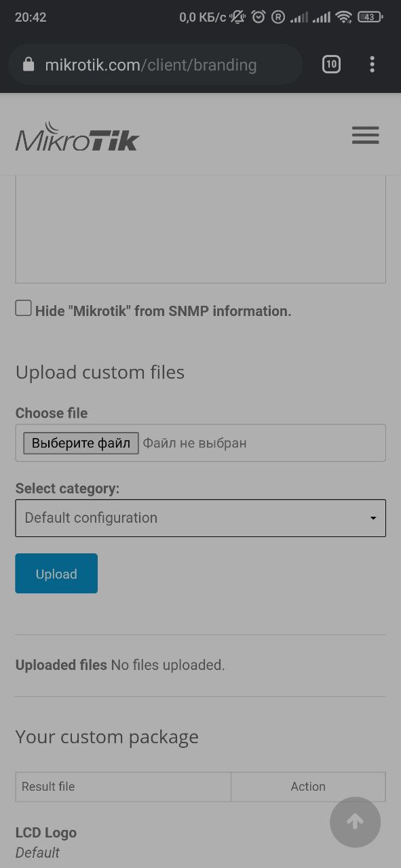Screen dimensions: 401x868
Task: Enable Hide "Mikrotik" from SNMP checkbox
Action: pos(23,309)
